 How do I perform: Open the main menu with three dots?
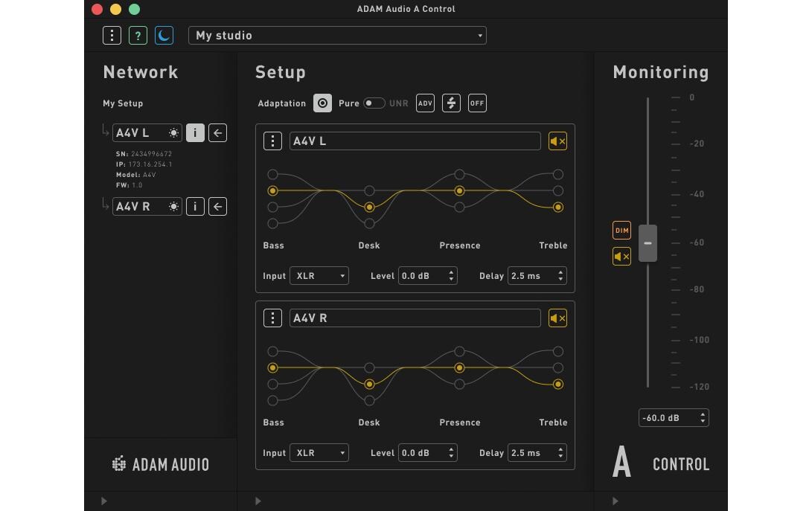(x=112, y=35)
